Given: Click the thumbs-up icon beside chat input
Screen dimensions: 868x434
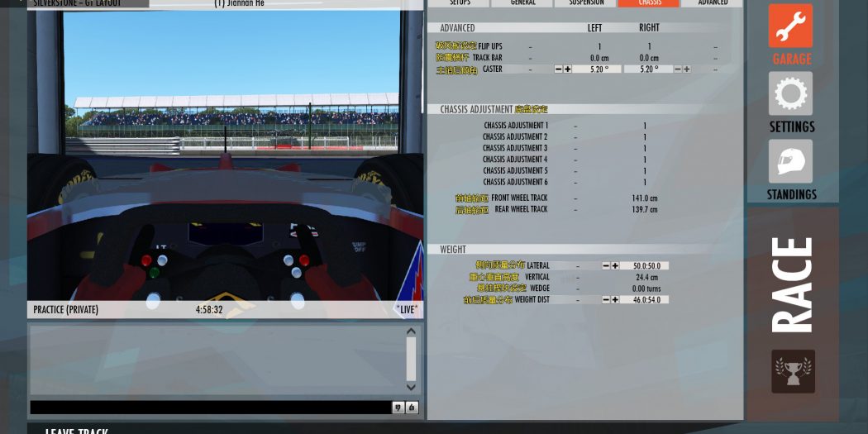Looking at the screenshot, I should [x=412, y=408].
